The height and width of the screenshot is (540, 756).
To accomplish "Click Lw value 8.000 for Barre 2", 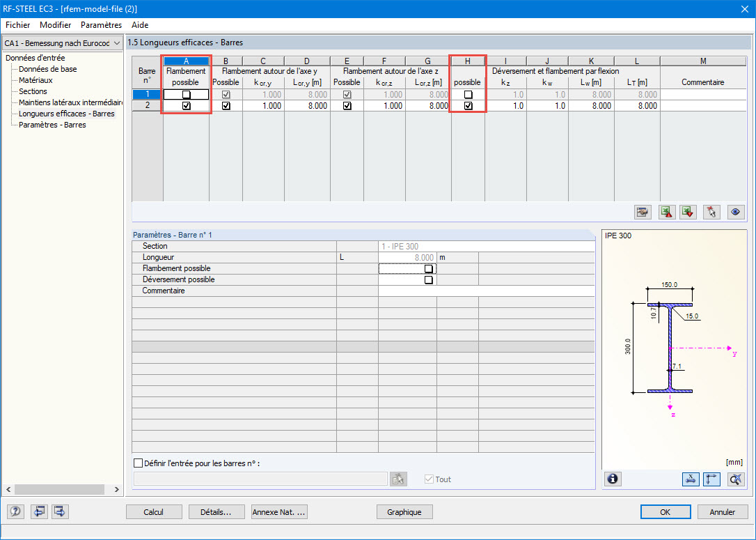I will point(591,106).
